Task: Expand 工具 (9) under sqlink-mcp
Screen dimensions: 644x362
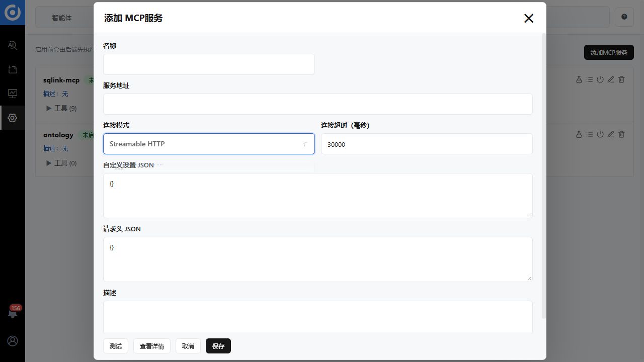Action: [x=61, y=108]
